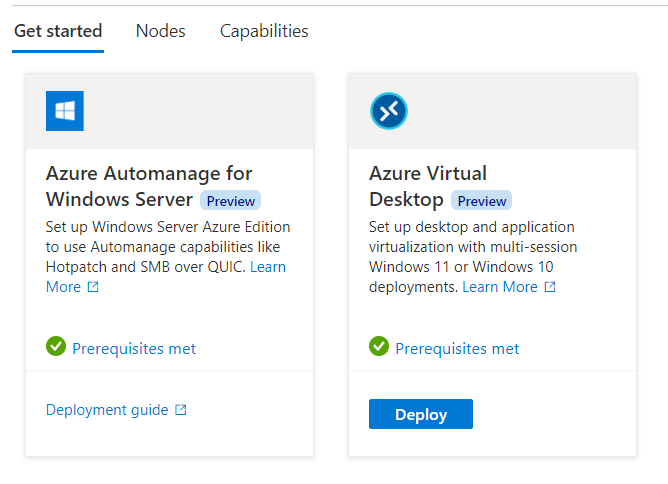The height and width of the screenshot is (484, 668).
Task: Click external link icon beside Deployment guide
Action: 181,410
